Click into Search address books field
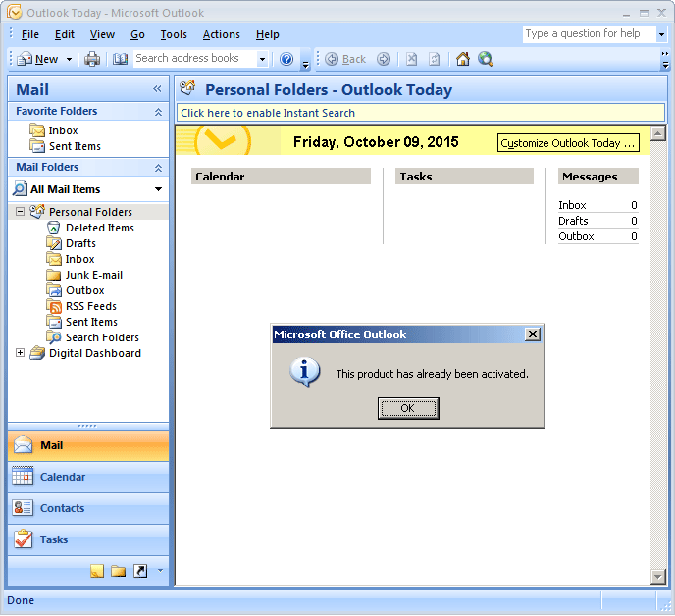Viewport: 675px width, 616px height. [x=195, y=58]
